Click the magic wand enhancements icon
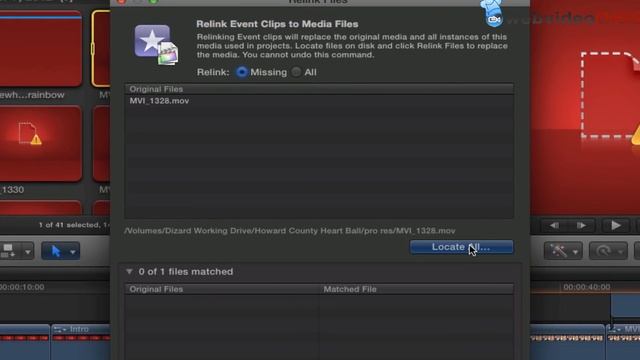640x360 pixels. tap(558, 251)
